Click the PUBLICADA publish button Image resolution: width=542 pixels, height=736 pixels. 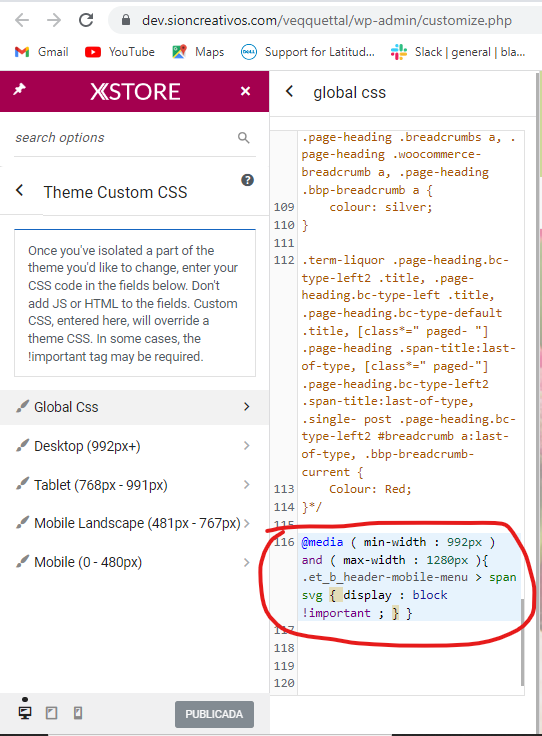coord(214,714)
